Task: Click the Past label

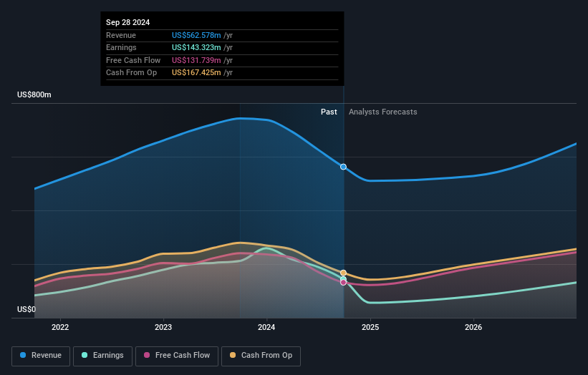Action: pyautogui.click(x=329, y=112)
